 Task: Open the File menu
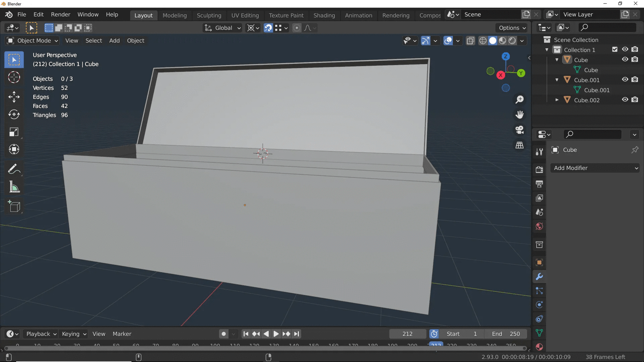(x=22, y=14)
